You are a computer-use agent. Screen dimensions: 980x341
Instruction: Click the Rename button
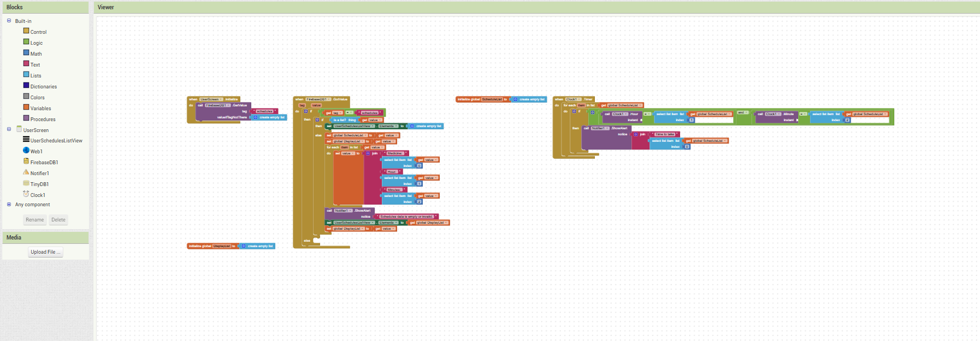tap(35, 220)
